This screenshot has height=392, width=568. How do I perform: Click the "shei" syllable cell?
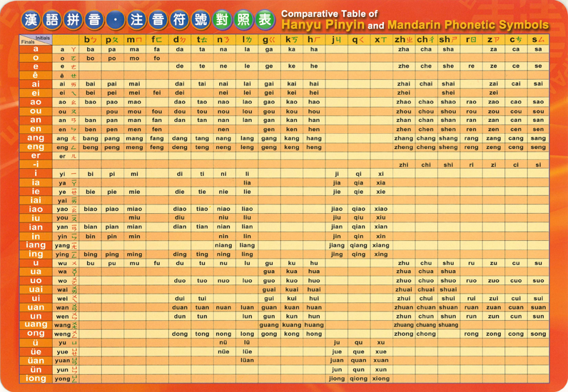tap(448, 93)
